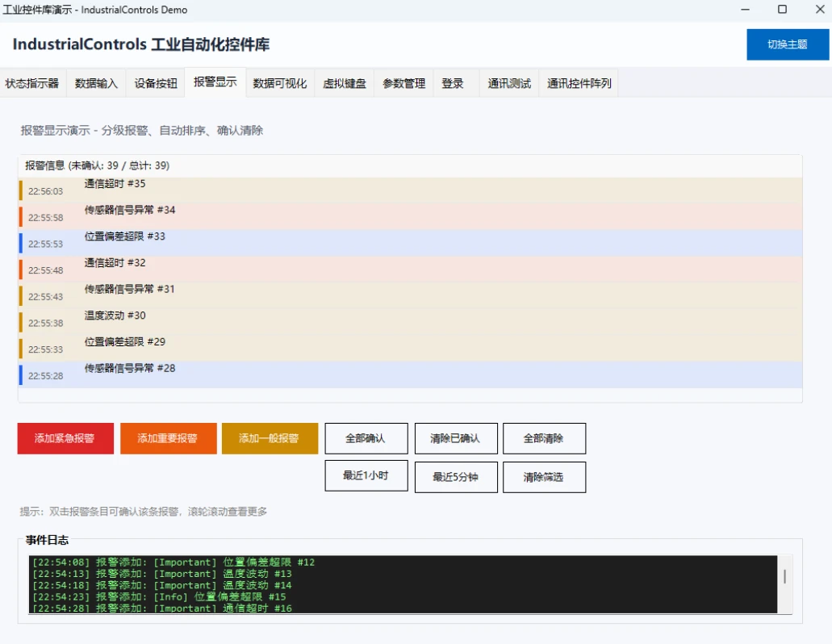Click log entry 温度波动 #13
This screenshot has width=832, height=644.
click(162, 574)
